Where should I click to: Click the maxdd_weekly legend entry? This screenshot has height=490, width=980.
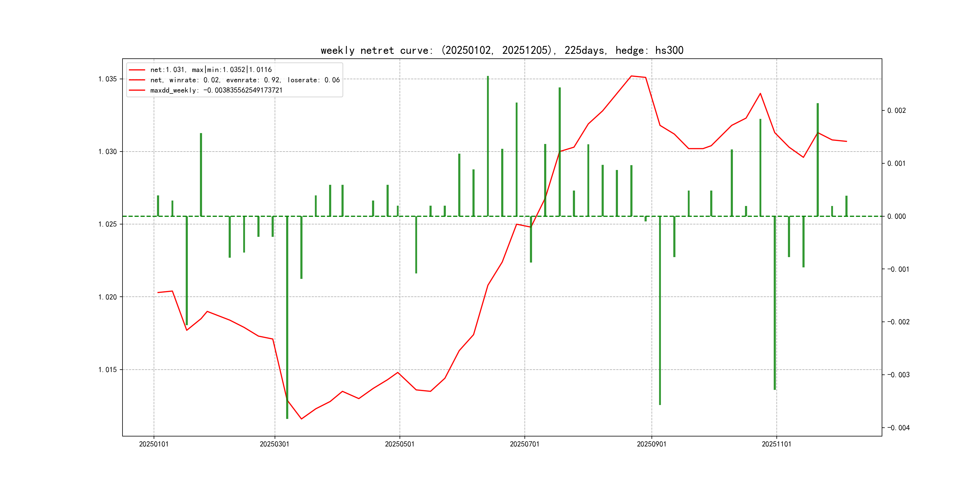(216, 90)
